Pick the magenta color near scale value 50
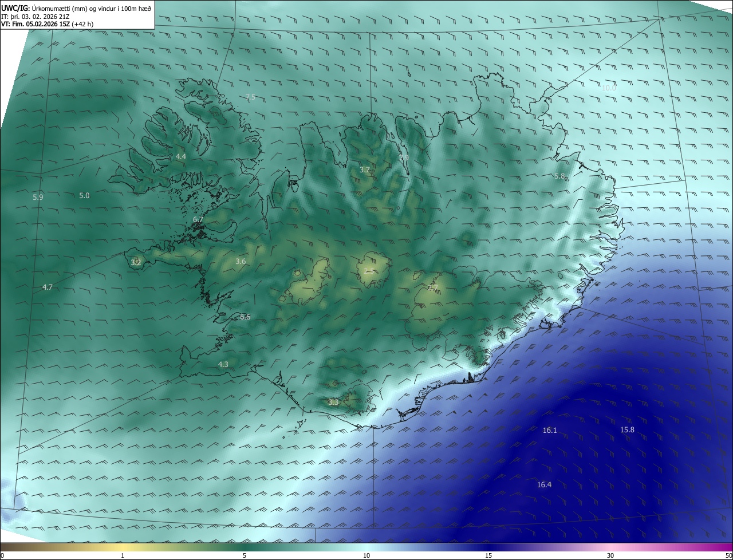The width and height of the screenshot is (733, 560). tap(728, 547)
